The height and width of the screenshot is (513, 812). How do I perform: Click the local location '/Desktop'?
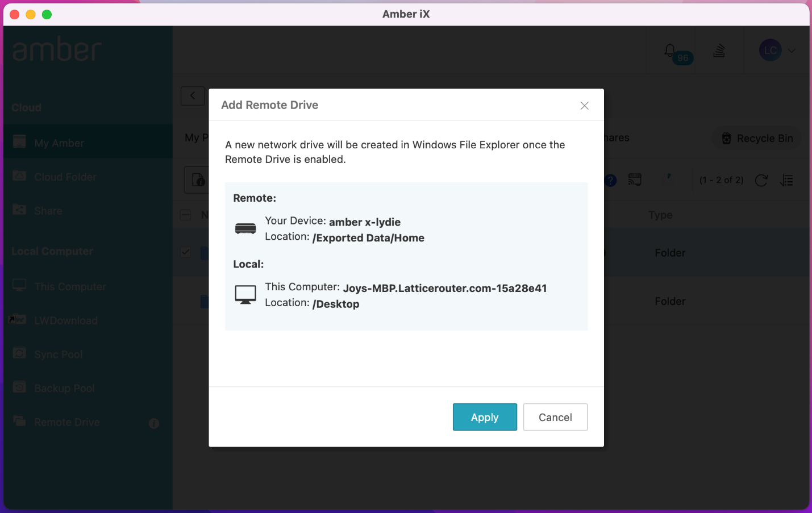coord(336,304)
